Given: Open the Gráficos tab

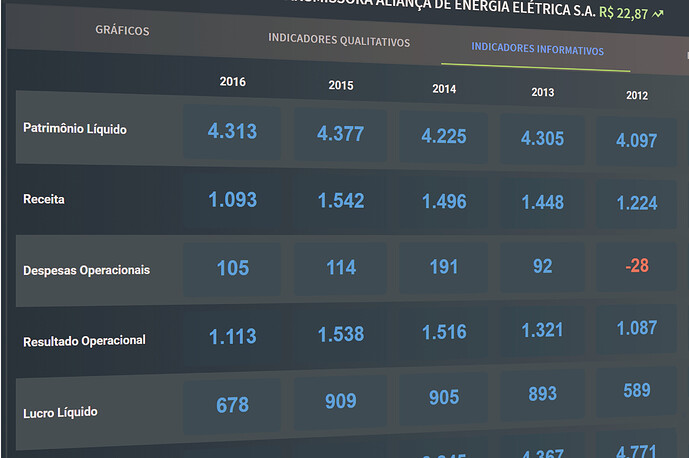Looking at the screenshot, I should point(122,30).
